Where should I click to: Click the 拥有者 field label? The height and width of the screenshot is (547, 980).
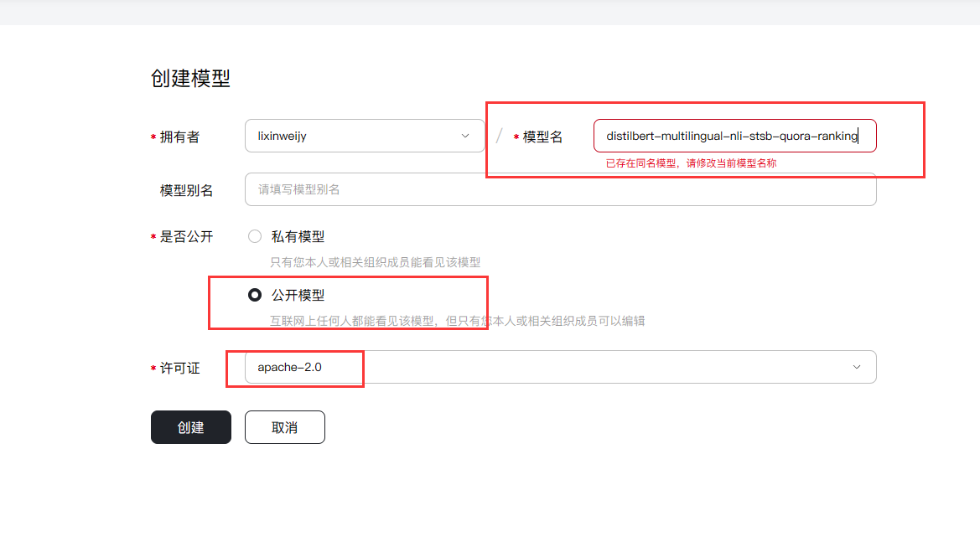point(179,137)
